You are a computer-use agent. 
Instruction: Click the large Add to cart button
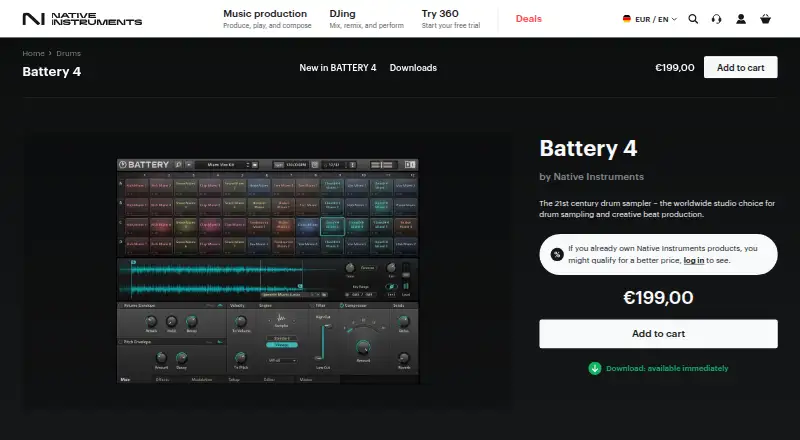click(x=658, y=334)
